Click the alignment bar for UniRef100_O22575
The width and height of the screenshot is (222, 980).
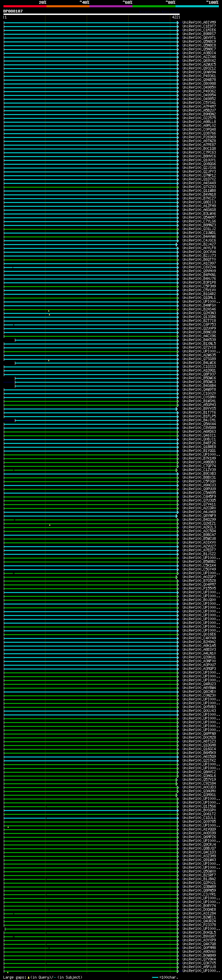91,118
